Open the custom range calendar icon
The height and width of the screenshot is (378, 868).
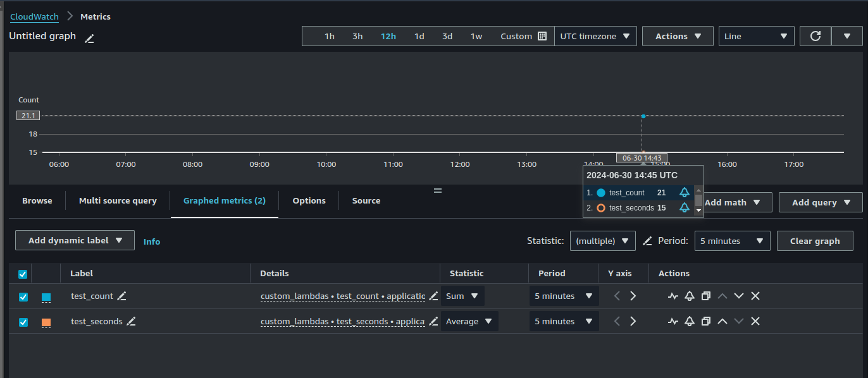click(x=542, y=36)
